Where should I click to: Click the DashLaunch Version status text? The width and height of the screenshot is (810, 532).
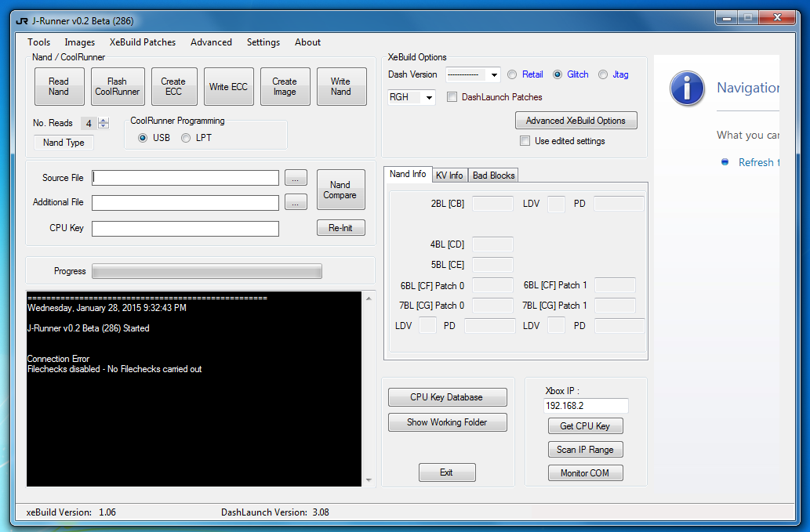pos(275,512)
